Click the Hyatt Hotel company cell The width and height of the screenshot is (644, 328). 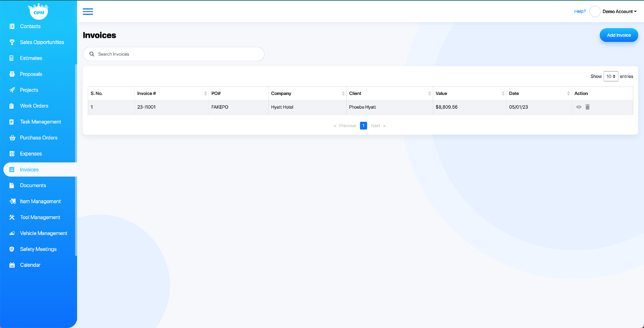pyautogui.click(x=307, y=107)
